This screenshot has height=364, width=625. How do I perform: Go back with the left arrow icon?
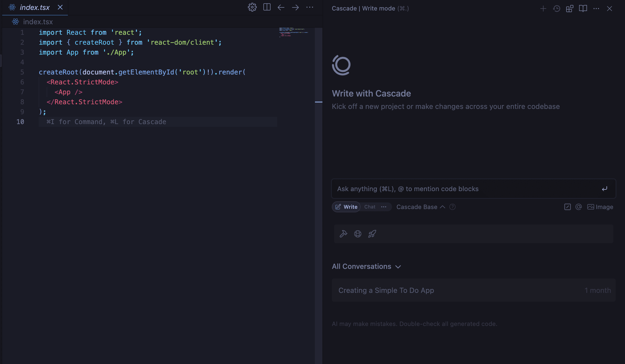(281, 7)
